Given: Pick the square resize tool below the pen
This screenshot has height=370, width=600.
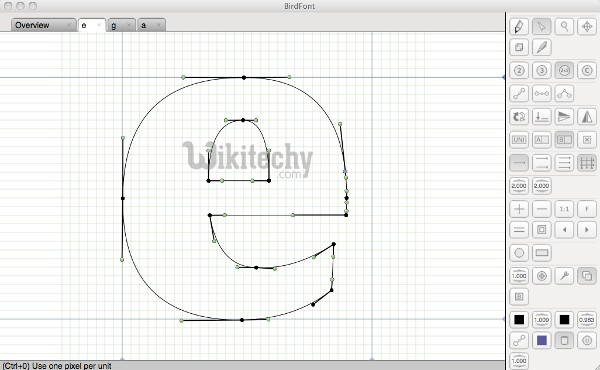Looking at the screenshot, I should [x=519, y=47].
